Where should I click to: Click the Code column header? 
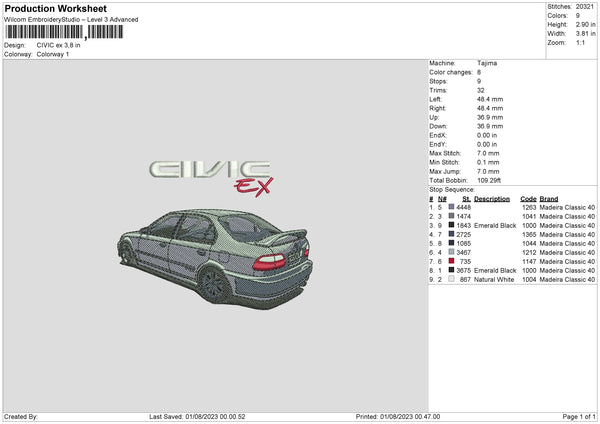528,199
